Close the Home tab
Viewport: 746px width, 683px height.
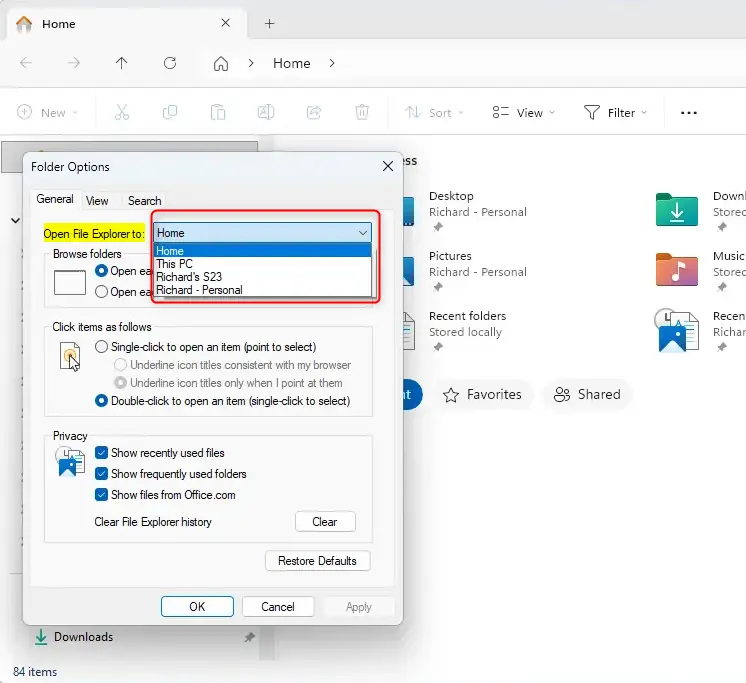pos(226,23)
